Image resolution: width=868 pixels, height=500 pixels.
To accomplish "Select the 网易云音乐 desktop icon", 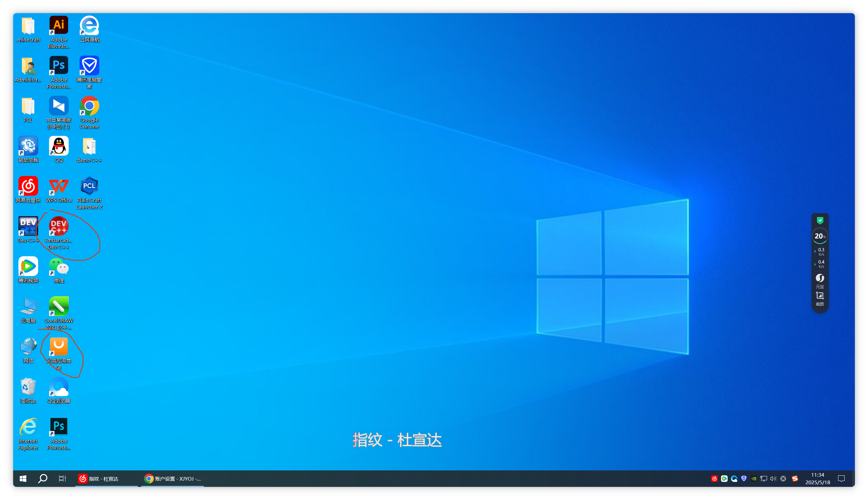I will pos(28,186).
